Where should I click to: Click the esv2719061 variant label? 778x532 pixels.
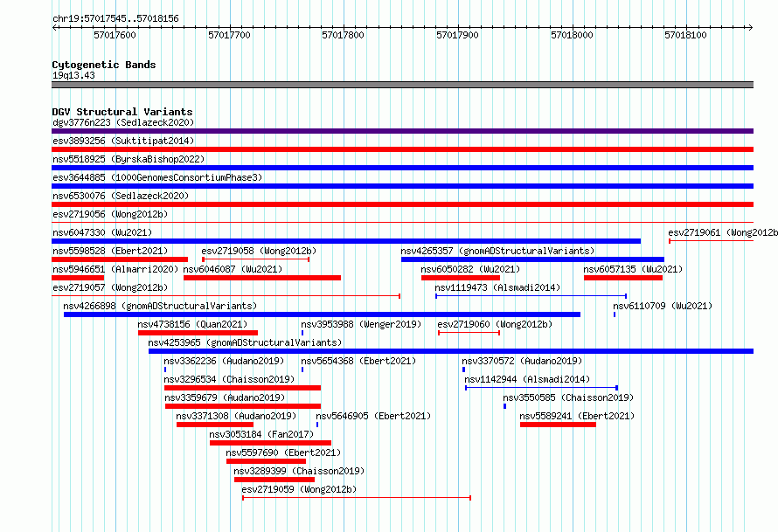click(722, 232)
